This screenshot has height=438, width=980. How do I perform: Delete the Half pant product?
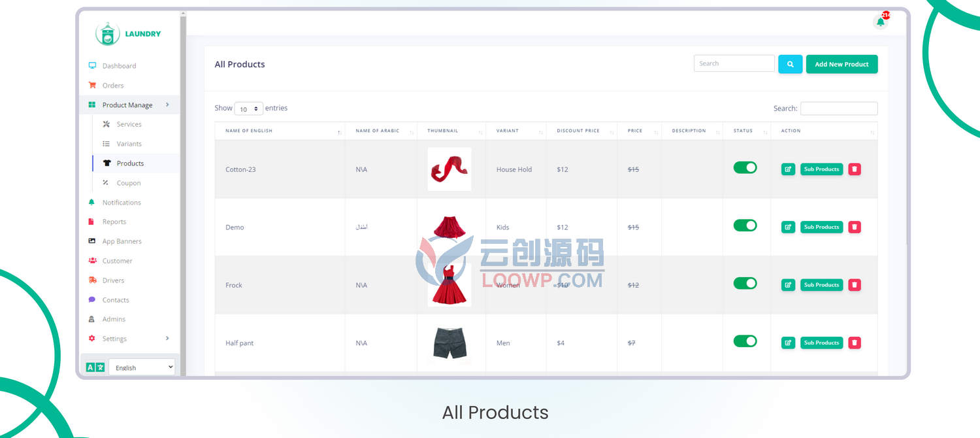click(x=855, y=343)
